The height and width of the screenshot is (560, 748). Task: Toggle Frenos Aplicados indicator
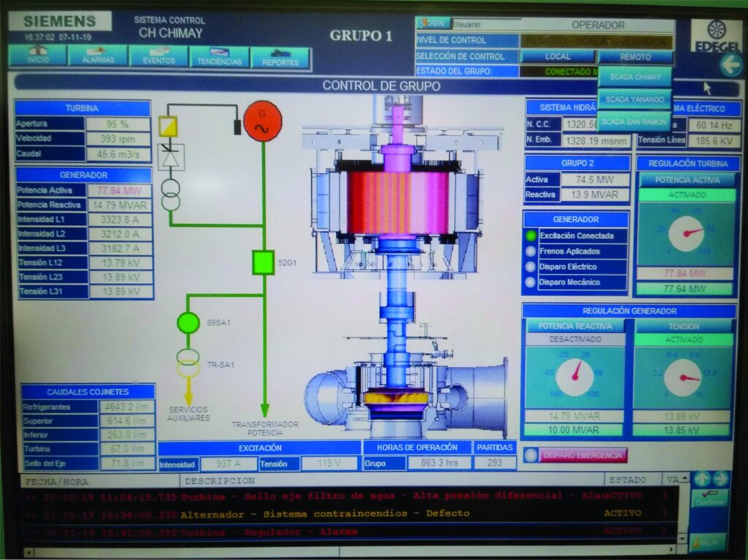[x=530, y=251]
